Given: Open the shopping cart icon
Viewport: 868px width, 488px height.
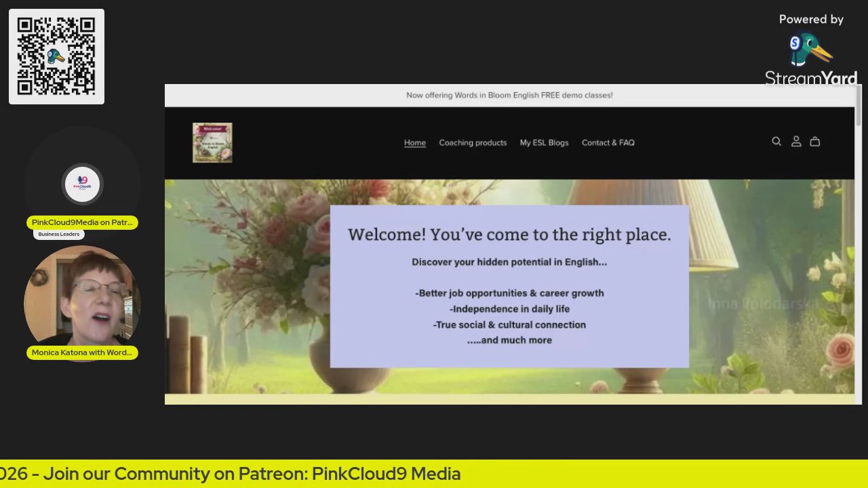Looking at the screenshot, I should 815,142.
